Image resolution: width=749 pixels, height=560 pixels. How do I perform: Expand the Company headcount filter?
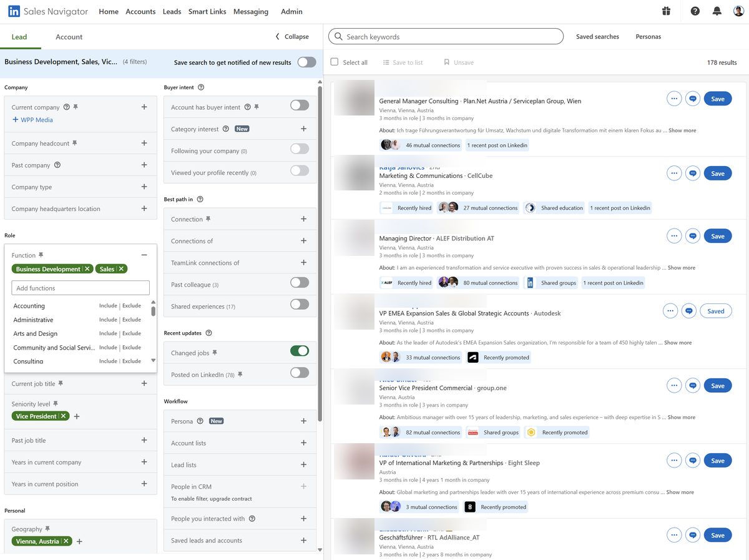tap(144, 143)
